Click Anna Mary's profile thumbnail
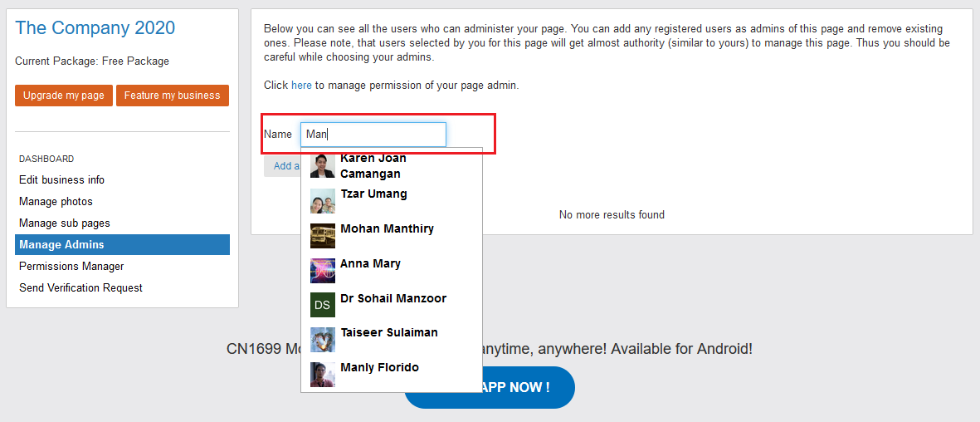This screenshot has width=980, height=422. pos(323,271)
